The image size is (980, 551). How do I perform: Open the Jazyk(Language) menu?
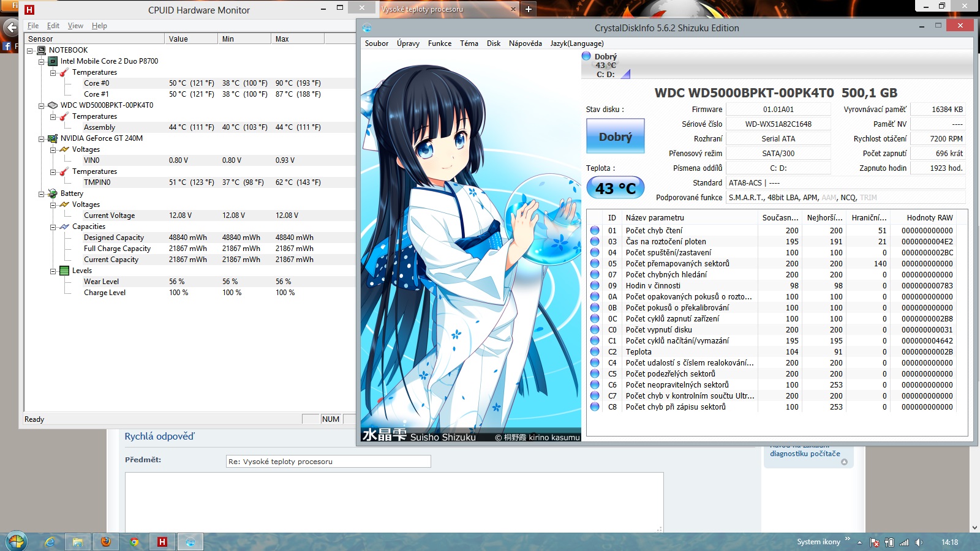pos(577,43)
